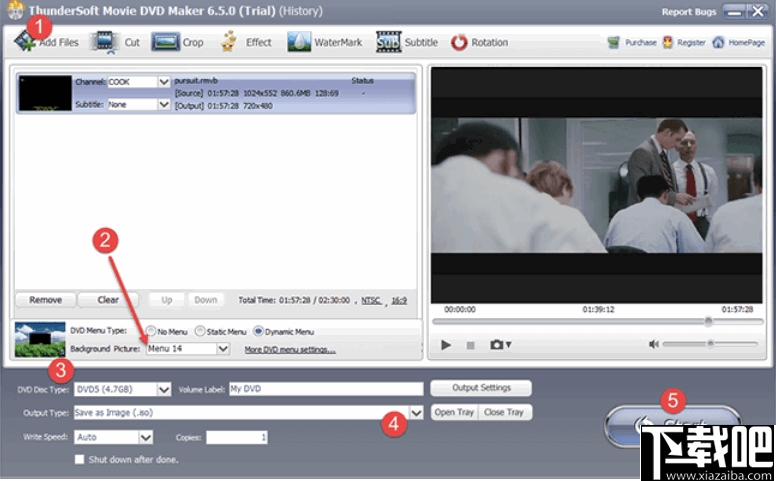Screen dimensions: 776x481
Task: Adjust the preview volume slider
Action: click(x=710, y=344)
